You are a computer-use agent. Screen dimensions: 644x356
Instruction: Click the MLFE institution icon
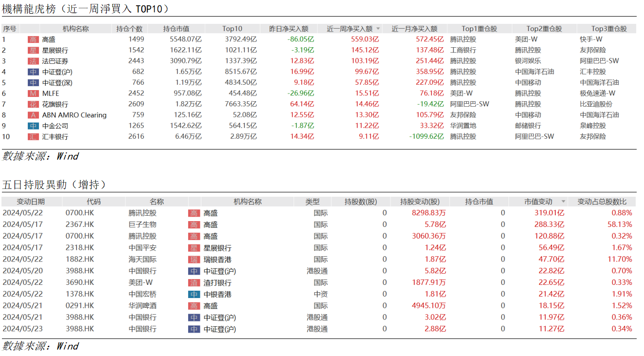33,94
